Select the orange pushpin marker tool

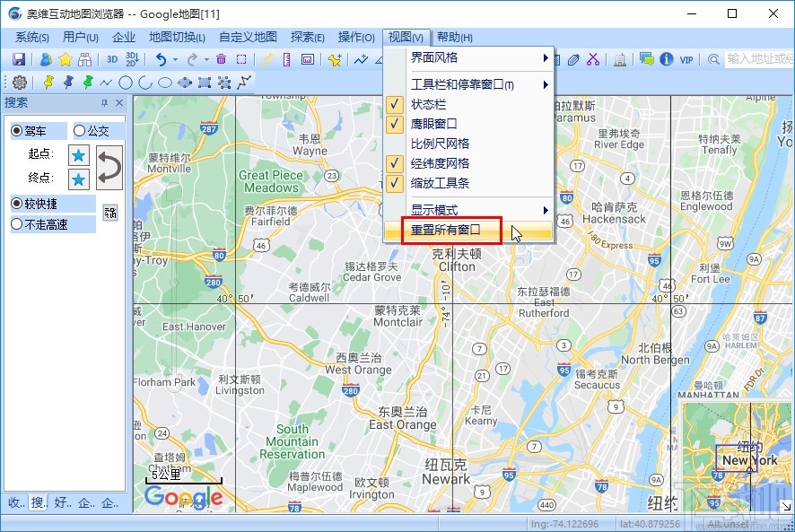pos(48,81)
